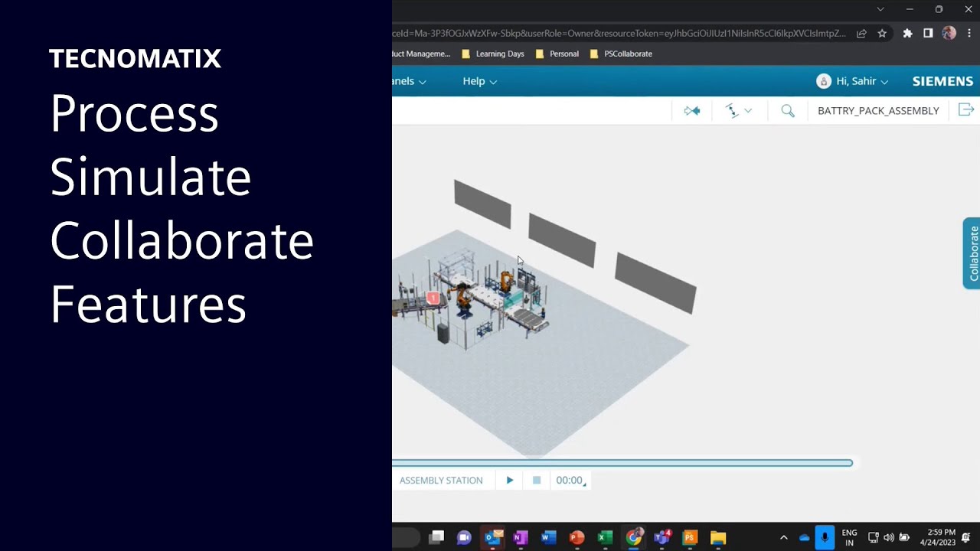Click the red note marker in the 3D scene
Screen dimensions: 980x551
pyautogui.click(x=433, y=298)
